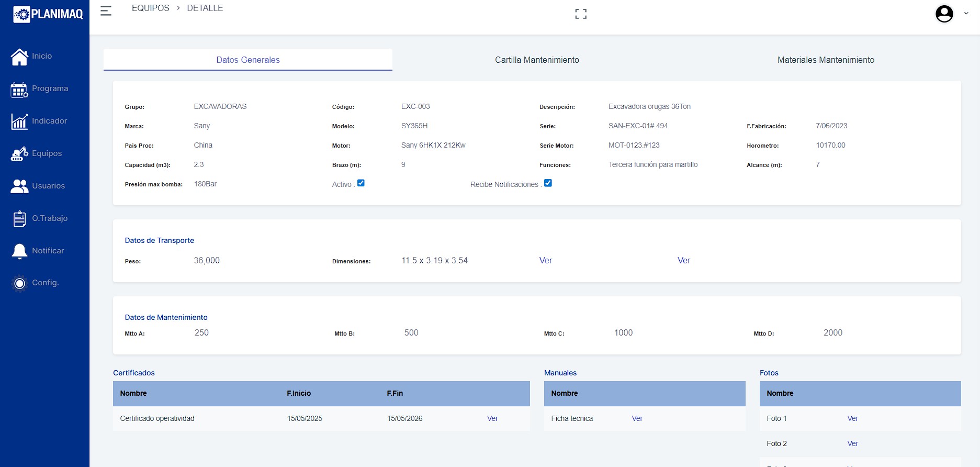Open Ver link for Ficha tecnica
Screen dimensions: 980x467
point(637,418)
